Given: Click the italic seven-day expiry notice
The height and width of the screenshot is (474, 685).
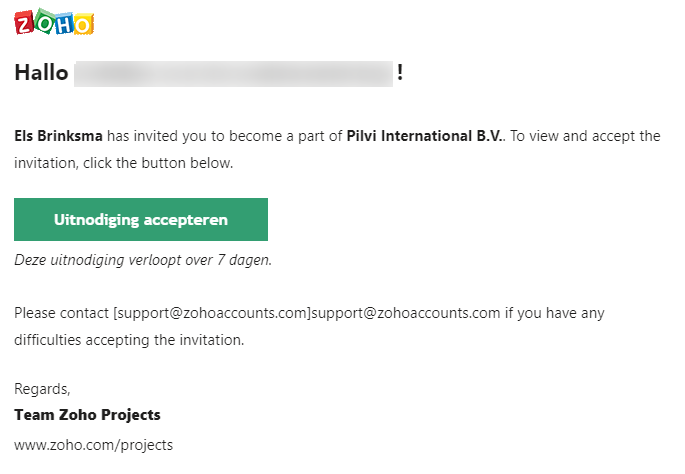Looking at the screenshot, I should [143, 260].
